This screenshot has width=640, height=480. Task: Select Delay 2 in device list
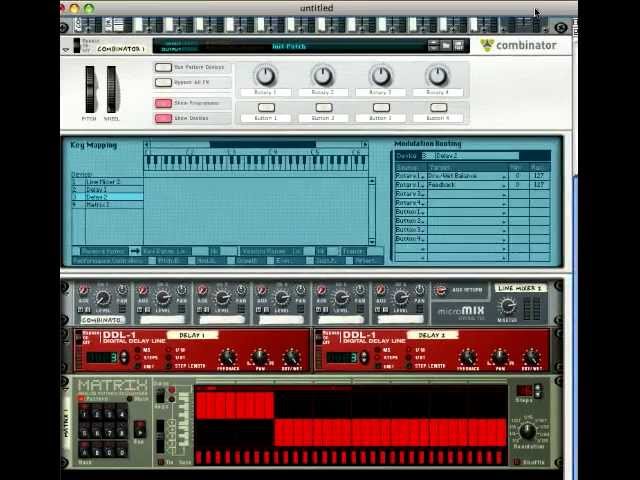pos(108,197)
